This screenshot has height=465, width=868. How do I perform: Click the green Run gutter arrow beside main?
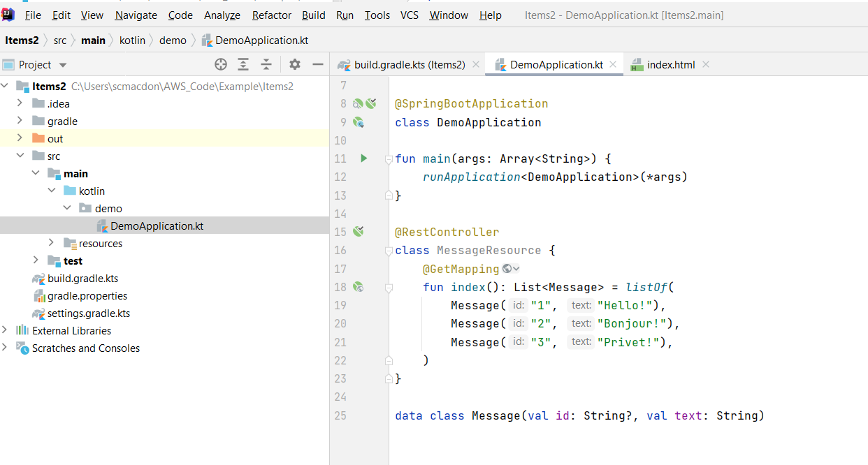pyautogui.click(x=363, y=158)
